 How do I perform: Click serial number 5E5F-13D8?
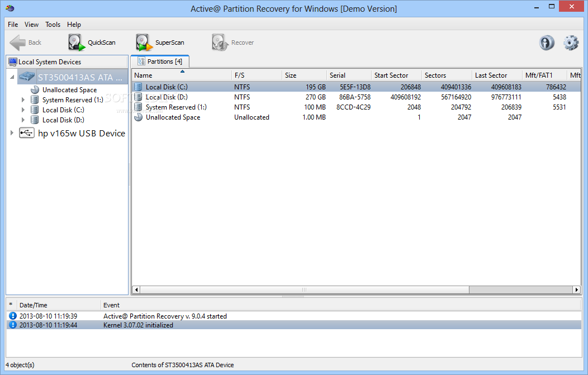(x=355, y=87)
